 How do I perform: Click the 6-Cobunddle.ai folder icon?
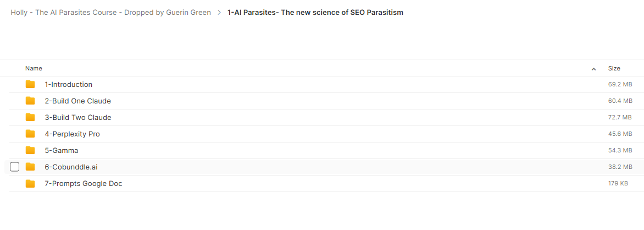click(x=30, y=167)
